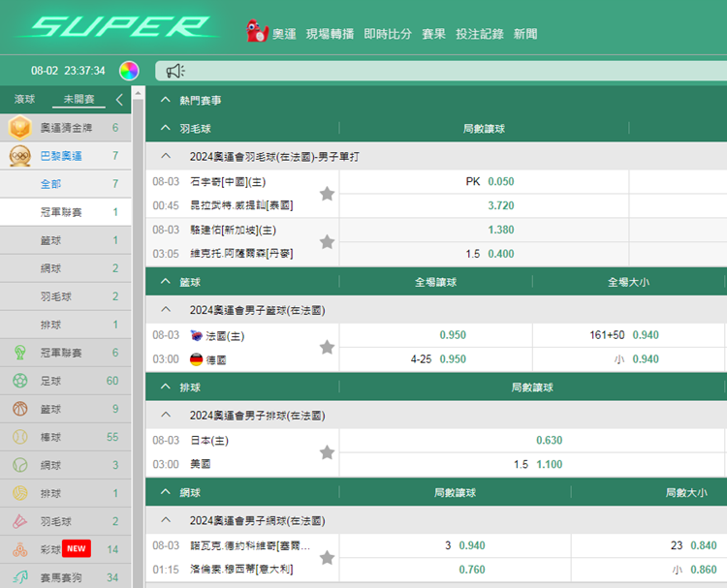Click the 羽毛球 shuttlecock sidebar icon

point(20,521)
